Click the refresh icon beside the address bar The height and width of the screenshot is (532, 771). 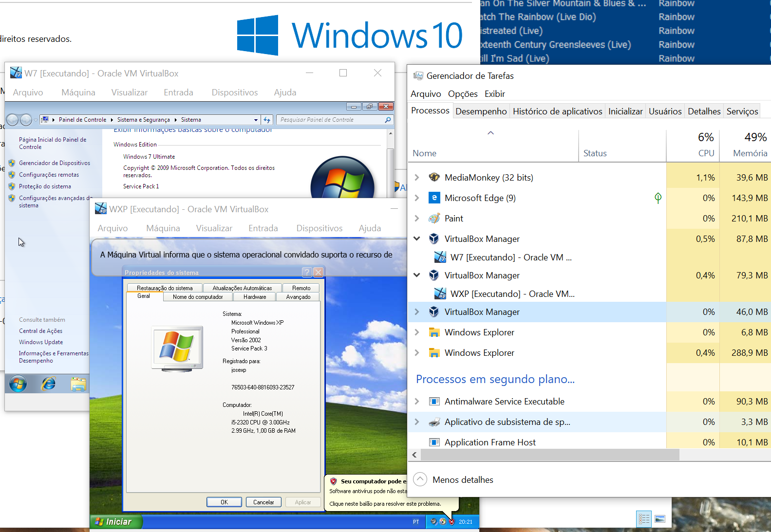[x=267, y=120]
